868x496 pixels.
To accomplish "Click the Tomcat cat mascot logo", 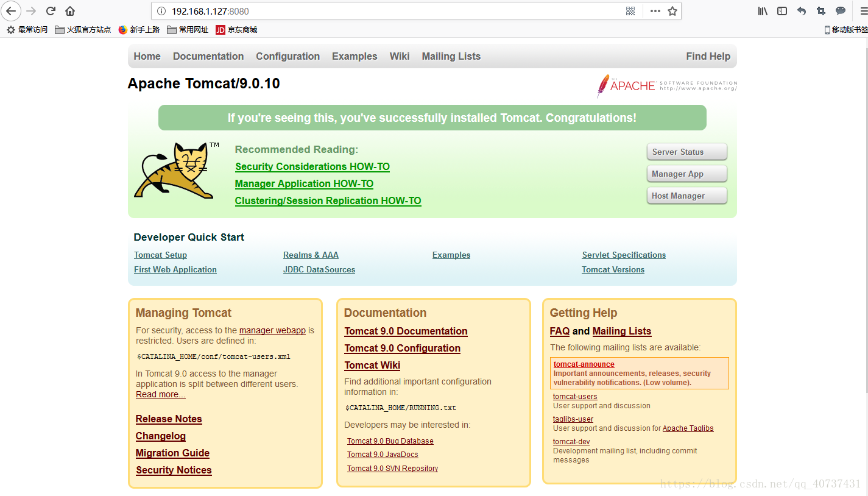I will point(177,171).
